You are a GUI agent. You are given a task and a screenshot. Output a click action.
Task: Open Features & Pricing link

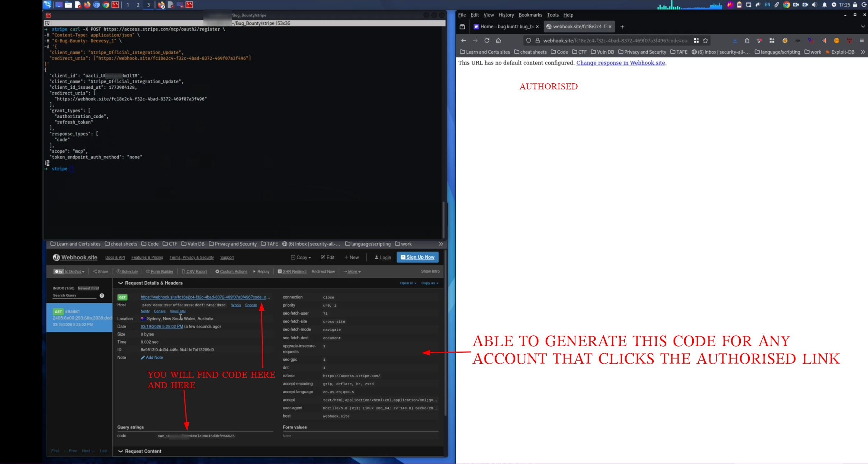(x=147, y=257)
